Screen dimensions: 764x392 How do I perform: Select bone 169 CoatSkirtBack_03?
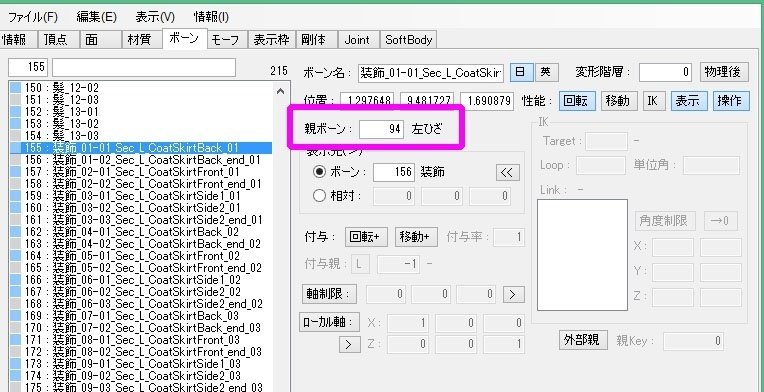(x=141, y=316)
